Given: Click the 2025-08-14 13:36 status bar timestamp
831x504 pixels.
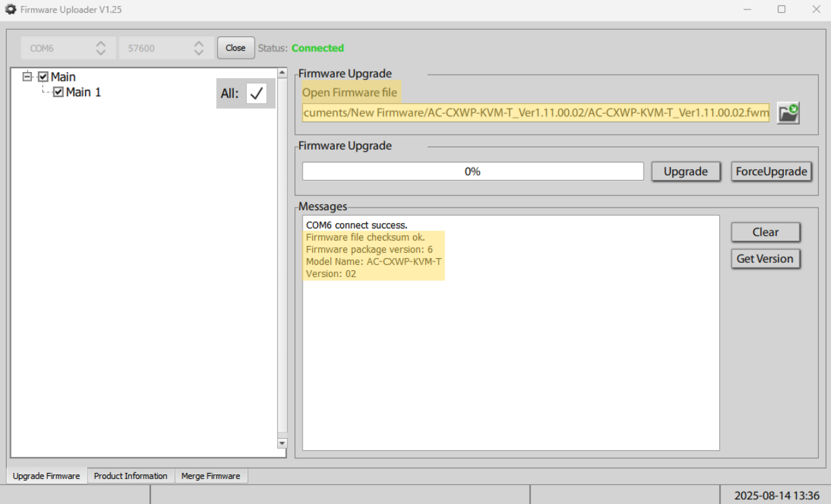Looking at the screenshot, I should (x=777, y=495).
